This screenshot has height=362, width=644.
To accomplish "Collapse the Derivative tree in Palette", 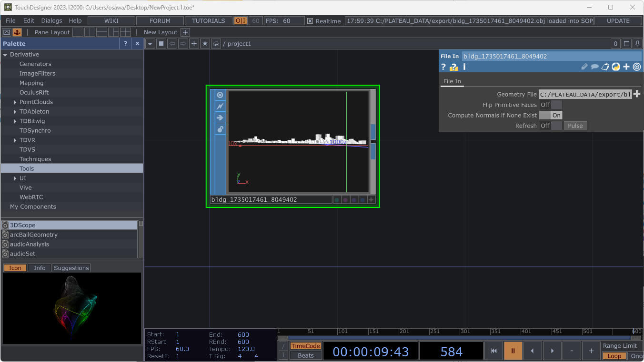I will coord(5,55).
